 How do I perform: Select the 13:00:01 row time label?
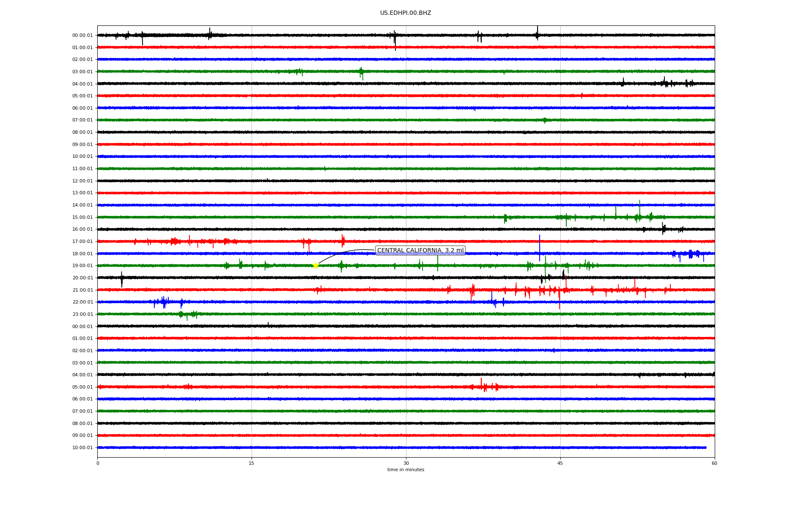point(82,193)
